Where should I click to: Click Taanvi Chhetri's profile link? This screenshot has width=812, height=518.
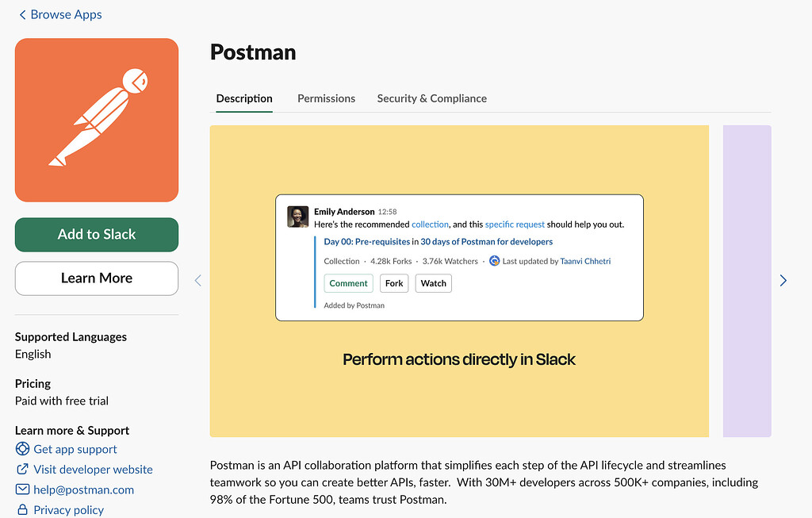[585, 260]
